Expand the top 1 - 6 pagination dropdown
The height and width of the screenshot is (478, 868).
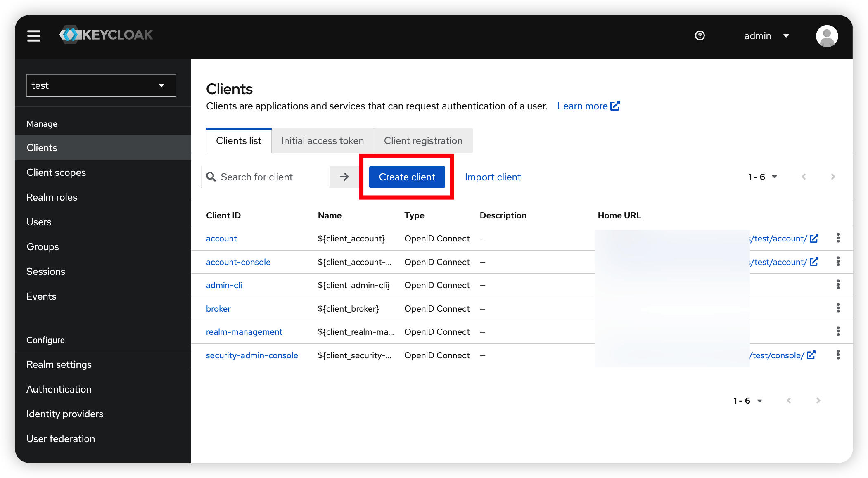762,177
